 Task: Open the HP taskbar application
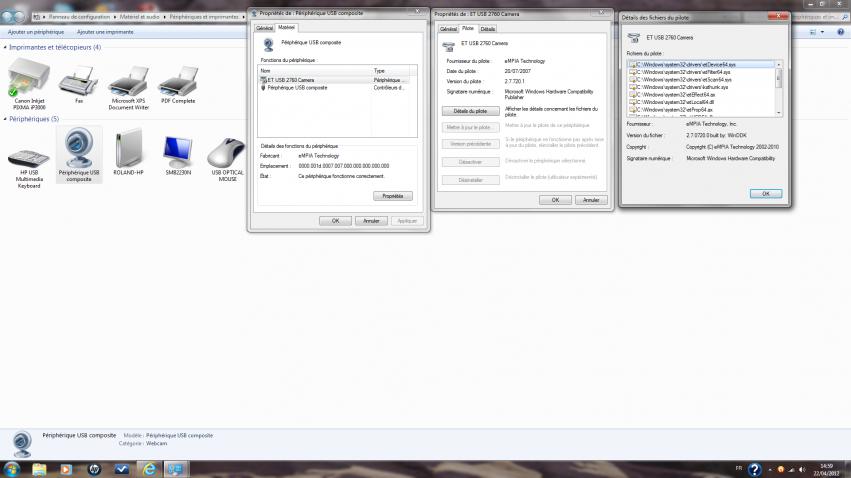(x=94, y=469)
